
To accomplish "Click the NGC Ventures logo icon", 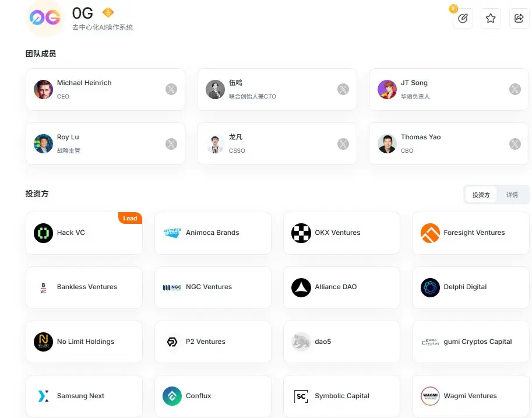I will pos(172,287).
